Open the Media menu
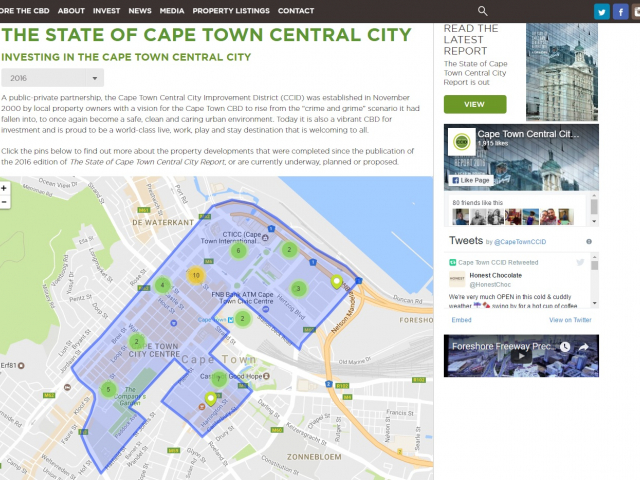This screenshot has height=480, width=640. tap(172, 11)
